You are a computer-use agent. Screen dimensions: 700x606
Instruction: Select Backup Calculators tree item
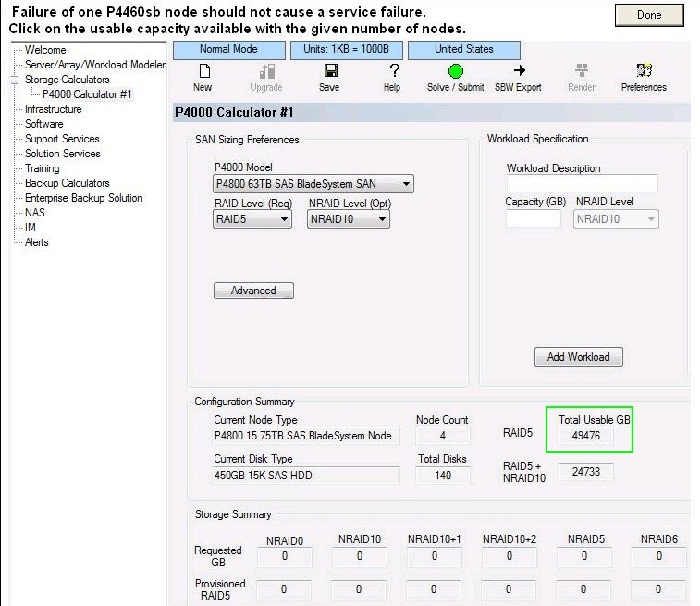pyautogui.click(x=67, y=183)
